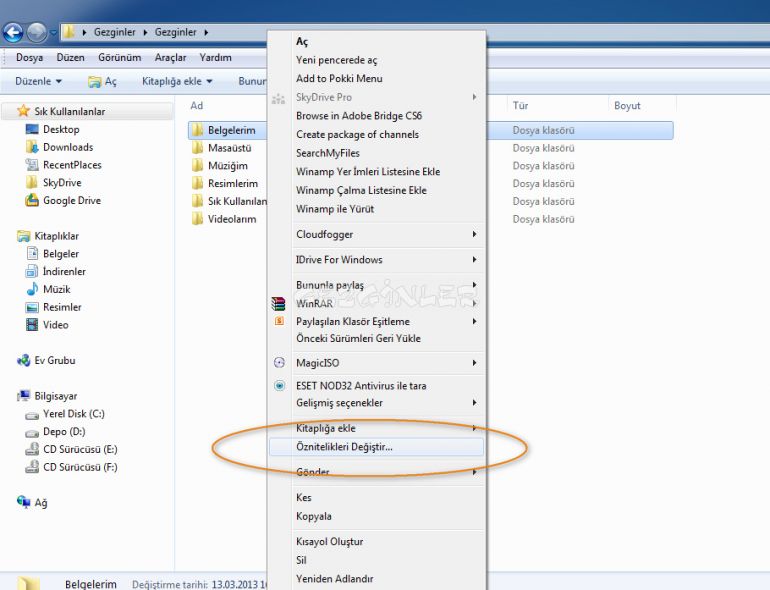Screen dimensions: 770x590
Task: Expand arrow after last Gezginler breadcrumb
Action: 206,32
